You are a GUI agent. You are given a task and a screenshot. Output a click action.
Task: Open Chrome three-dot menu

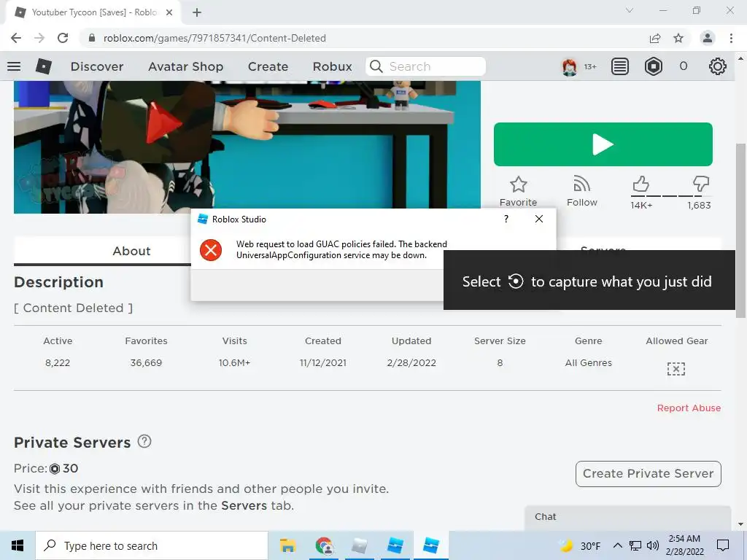pos(731,38)
